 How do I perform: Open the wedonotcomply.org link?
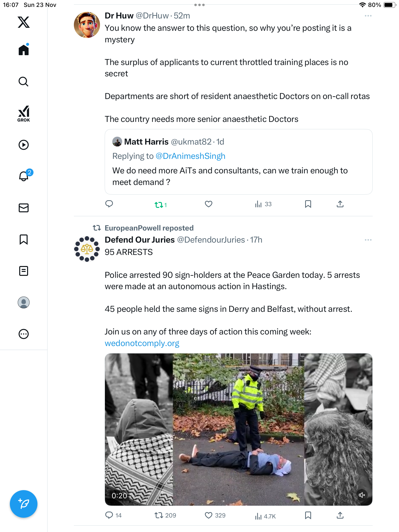coord(142,343)
